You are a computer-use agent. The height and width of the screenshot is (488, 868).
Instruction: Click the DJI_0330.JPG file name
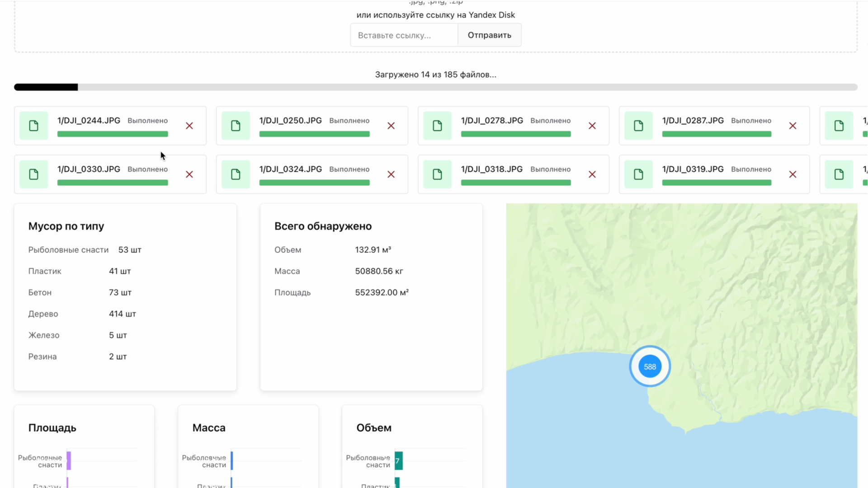89,169
